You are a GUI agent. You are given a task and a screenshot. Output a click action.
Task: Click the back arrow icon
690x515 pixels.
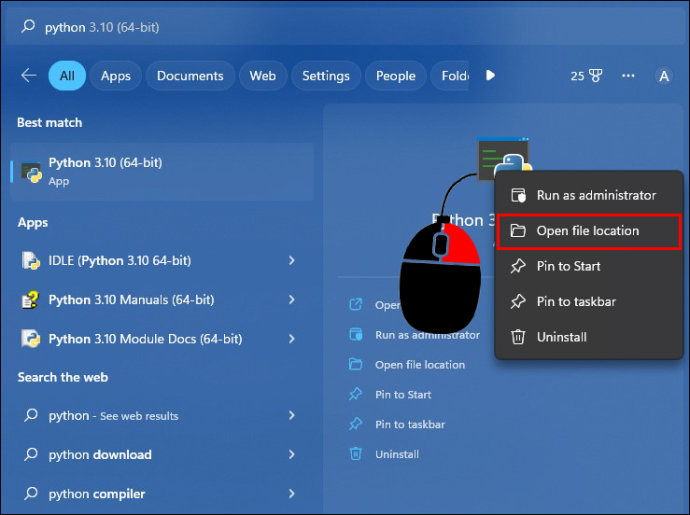(x=29, y=75)
